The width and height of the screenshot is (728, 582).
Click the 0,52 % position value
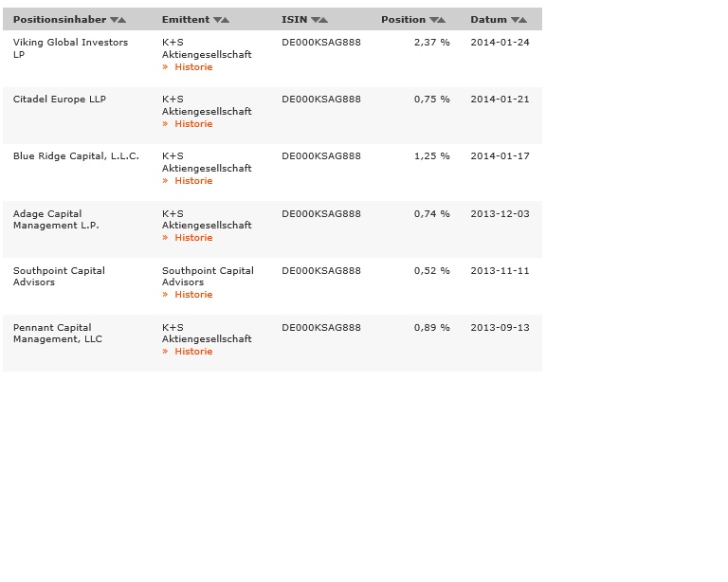(432, 270)
